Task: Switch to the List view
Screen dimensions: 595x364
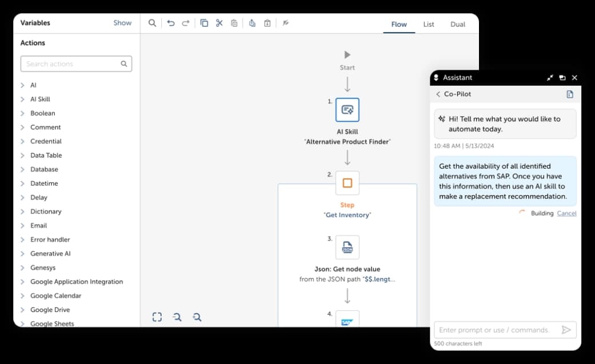Action: (429, 24)
